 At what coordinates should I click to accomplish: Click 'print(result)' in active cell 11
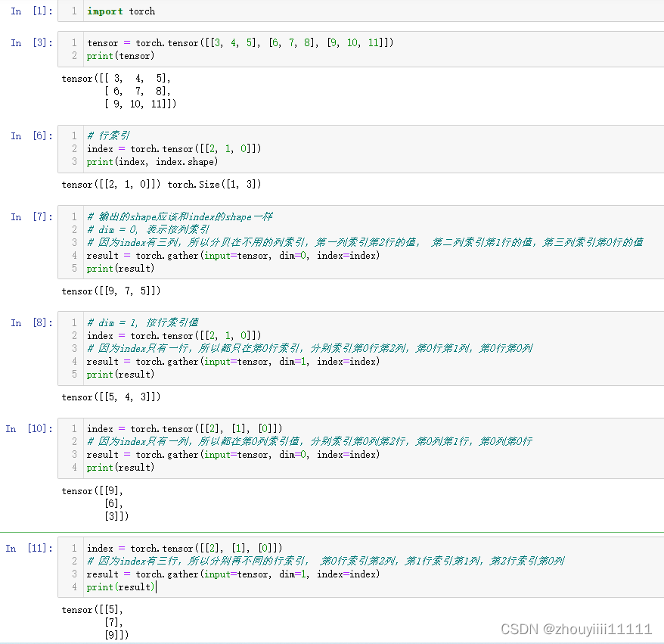coord(121,587)
